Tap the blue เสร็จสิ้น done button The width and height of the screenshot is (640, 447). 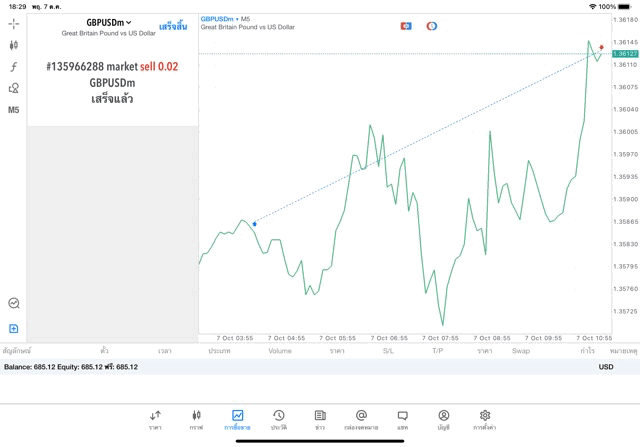click(173, 27)
